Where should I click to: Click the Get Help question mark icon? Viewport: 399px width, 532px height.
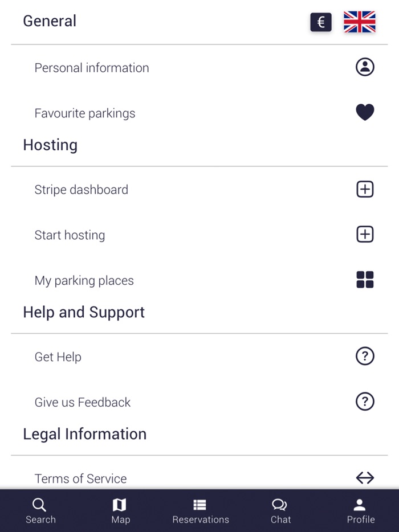[365, 357]
